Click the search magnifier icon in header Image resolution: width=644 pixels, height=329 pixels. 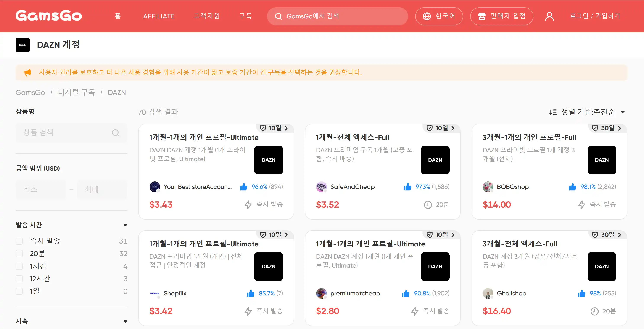tap(278, 16)
